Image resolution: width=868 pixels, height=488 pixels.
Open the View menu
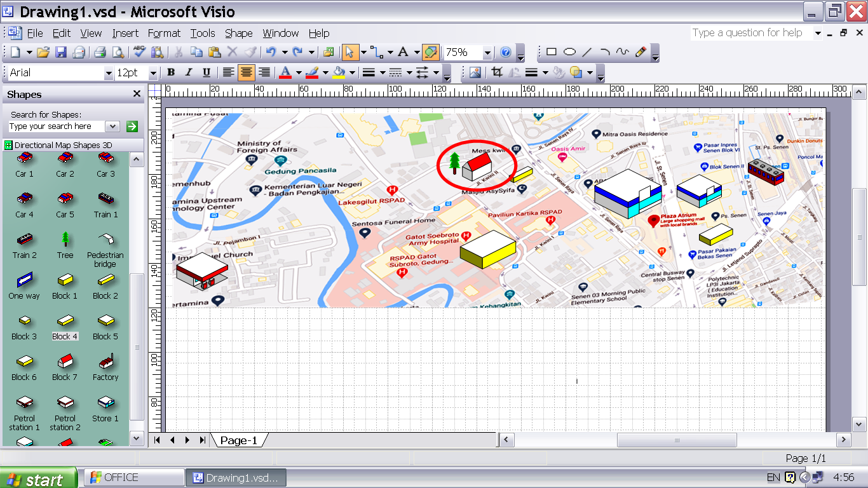click(x=91, y=33)
